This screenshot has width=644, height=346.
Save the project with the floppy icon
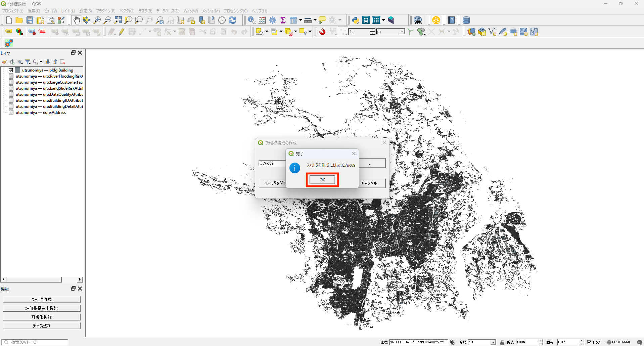pos(30,20)
